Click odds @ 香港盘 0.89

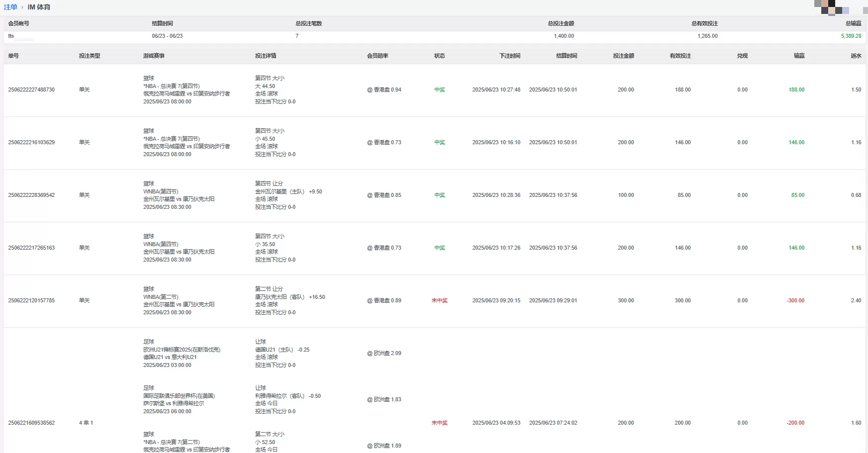[x=384, y=300]
